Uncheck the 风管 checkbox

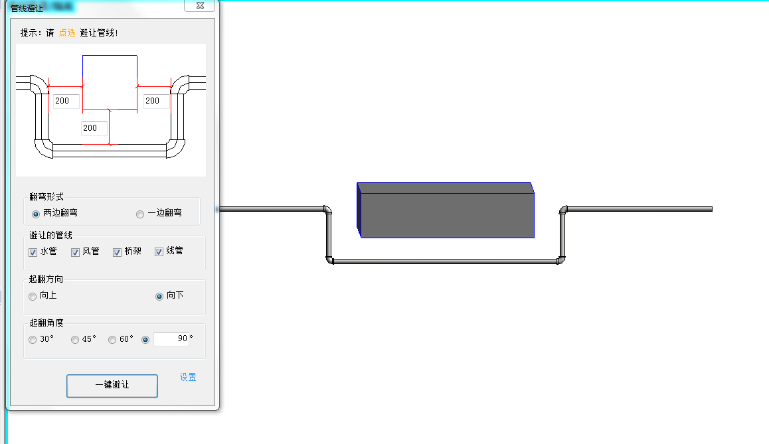click(75, 251)
